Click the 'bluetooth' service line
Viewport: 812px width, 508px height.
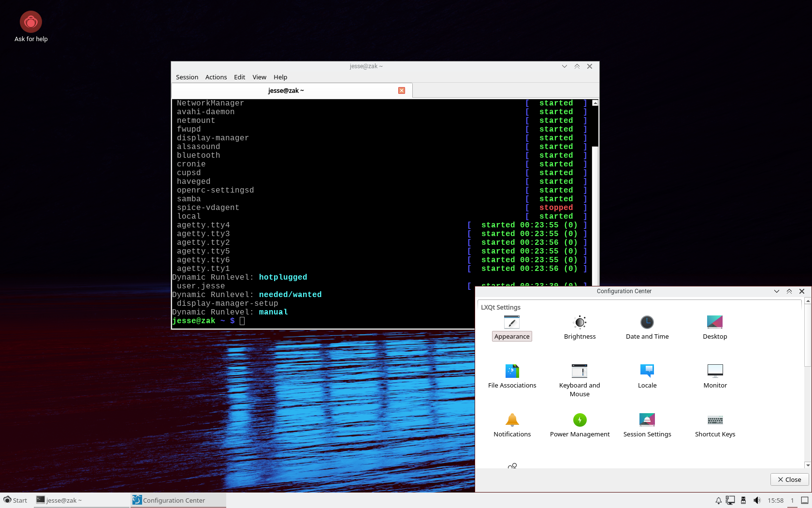pos(198,155)
